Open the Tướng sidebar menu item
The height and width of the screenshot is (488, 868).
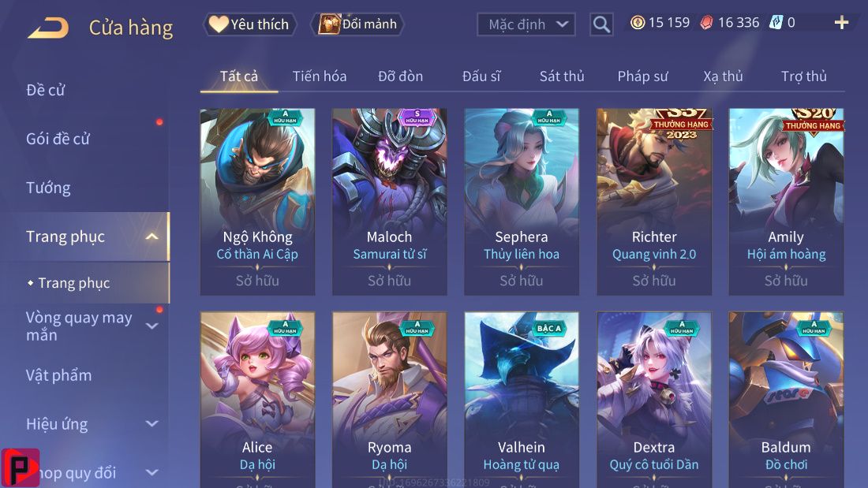point(48,188)
